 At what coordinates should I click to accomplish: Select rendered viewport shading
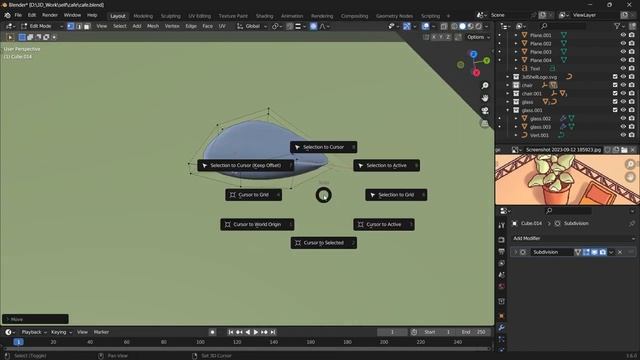tap(479, 26)
